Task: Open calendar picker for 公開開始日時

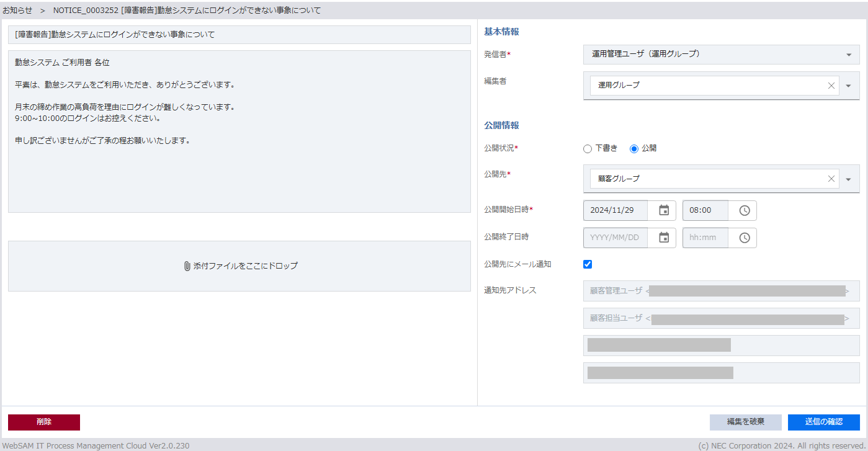Action: point(664,210)
